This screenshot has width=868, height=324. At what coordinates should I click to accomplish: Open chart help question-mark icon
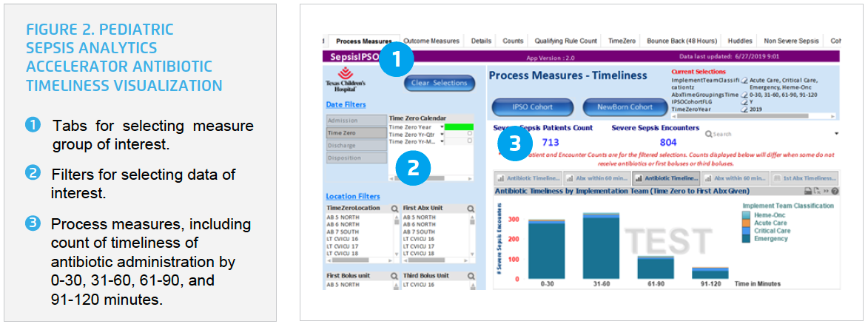coord(834,191)
